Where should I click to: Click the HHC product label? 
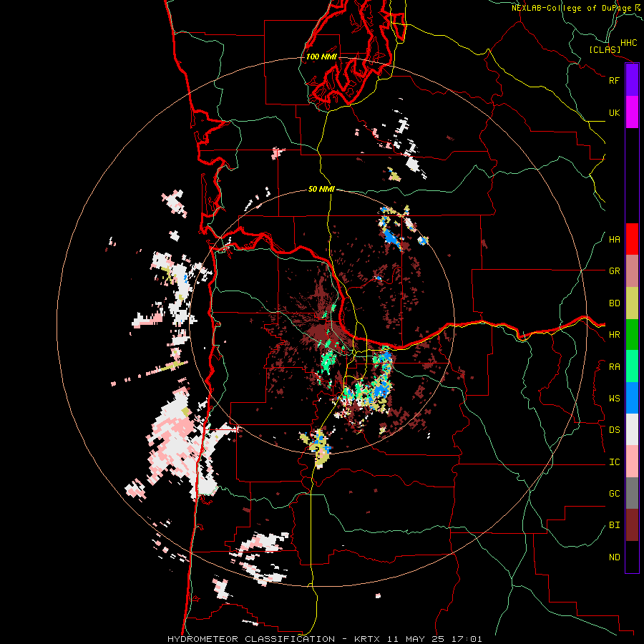pyautogui.click(x=629, y=43)
